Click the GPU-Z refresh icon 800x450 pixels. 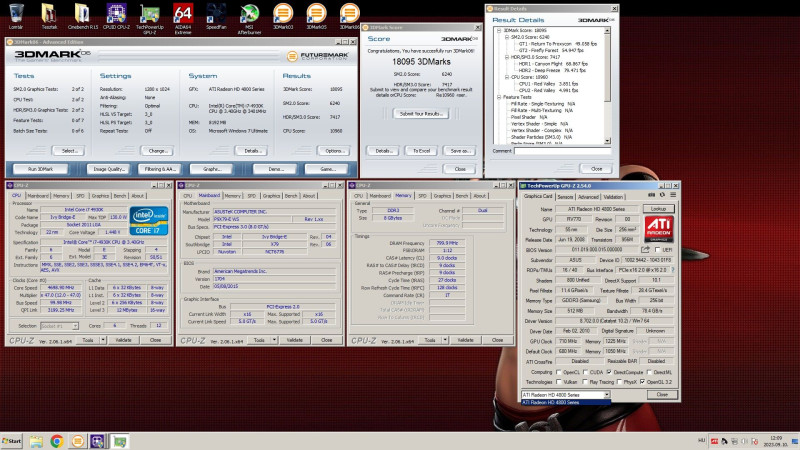click(662, 195)
